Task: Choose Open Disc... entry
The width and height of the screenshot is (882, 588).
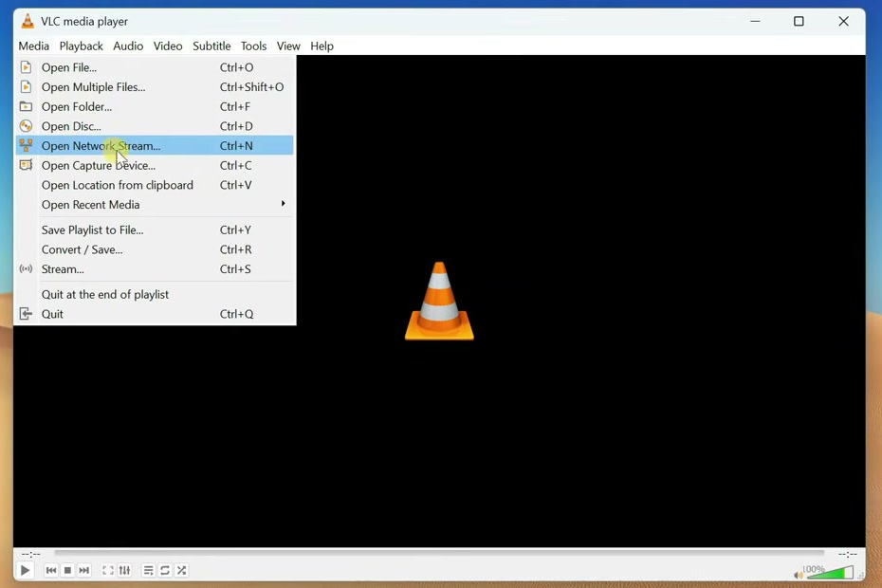Action: pyautogui.click(x=155, y=126)
